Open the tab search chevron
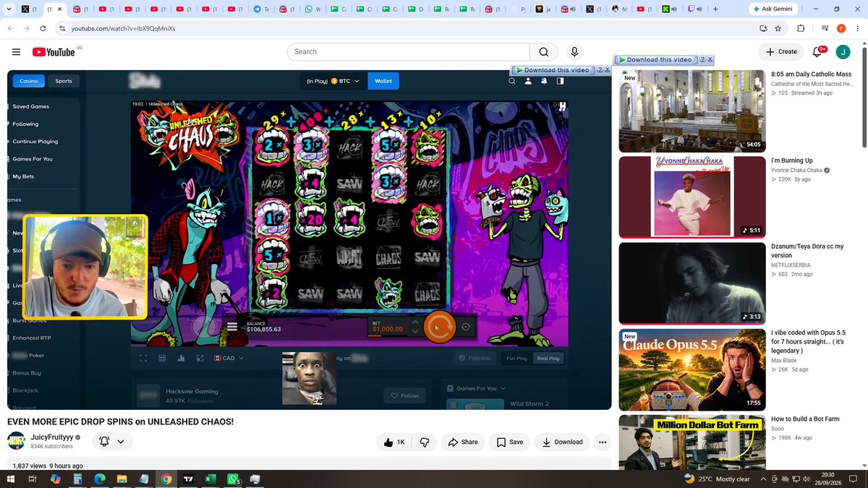This screenshot has width=868, height=488. (x=9, y=9)
